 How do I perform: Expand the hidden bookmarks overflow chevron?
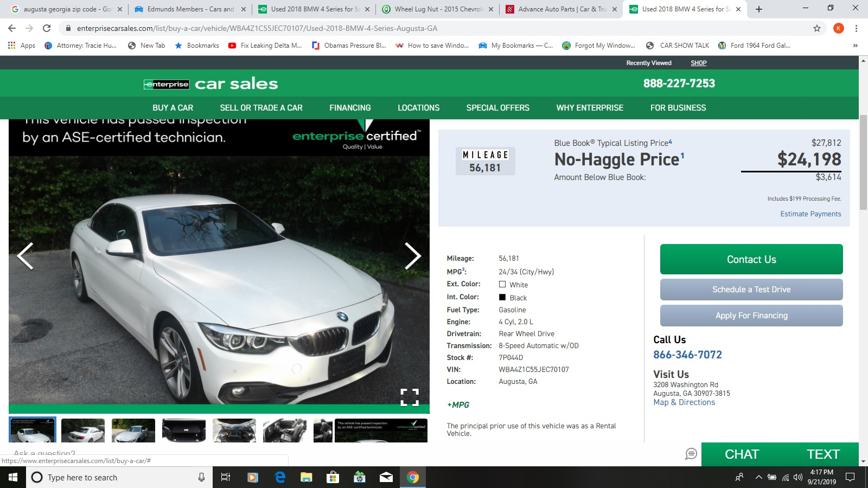point(856,46)
